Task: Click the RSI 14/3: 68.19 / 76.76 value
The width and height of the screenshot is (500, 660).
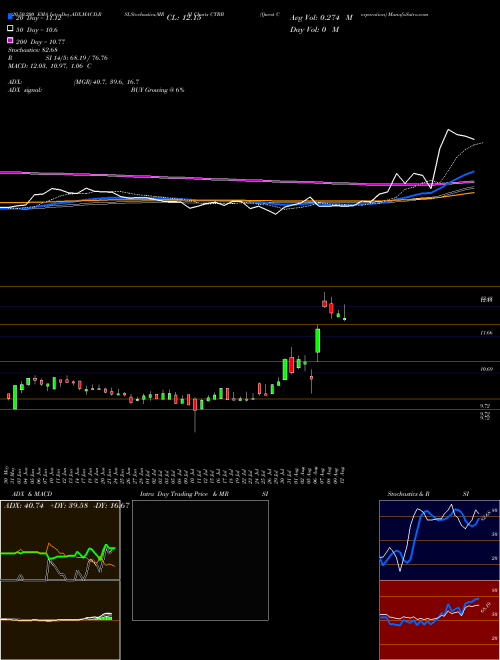Action: 77,58
